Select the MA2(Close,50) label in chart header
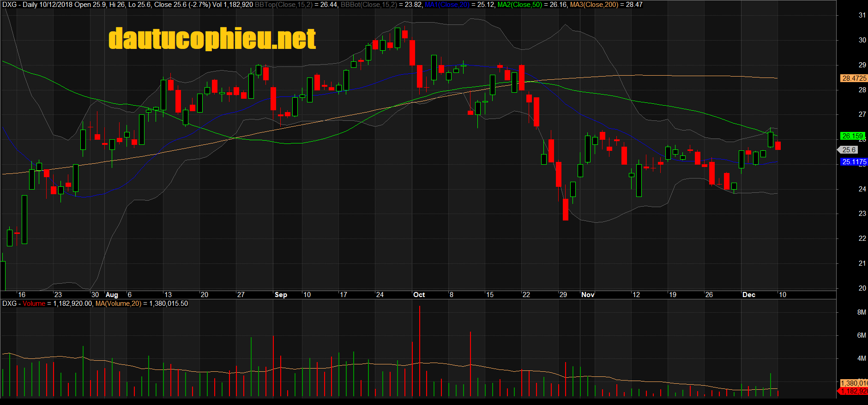 coord(519,5)
